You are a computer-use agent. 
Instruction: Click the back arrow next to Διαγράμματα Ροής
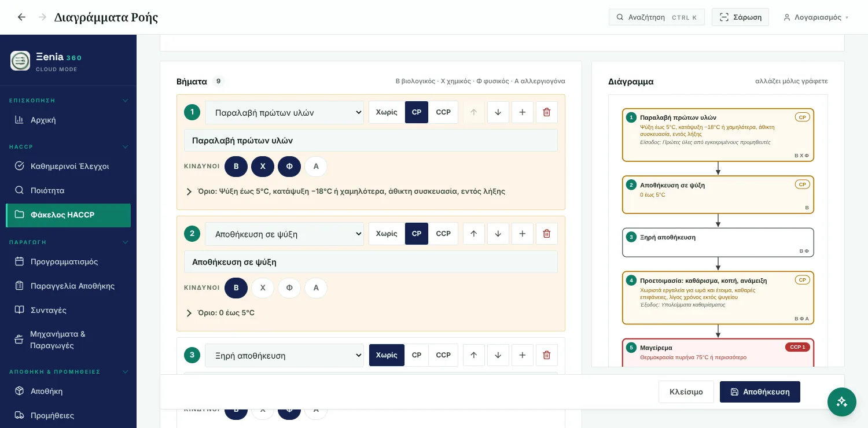click(21, 17)
